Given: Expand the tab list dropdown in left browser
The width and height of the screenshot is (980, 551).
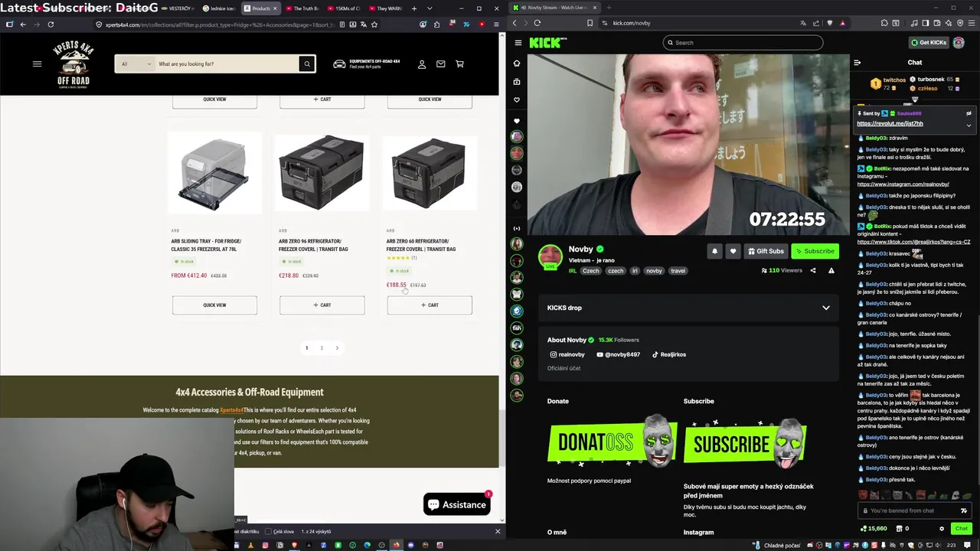Looking at the screenshot, I should pos(428,8).
